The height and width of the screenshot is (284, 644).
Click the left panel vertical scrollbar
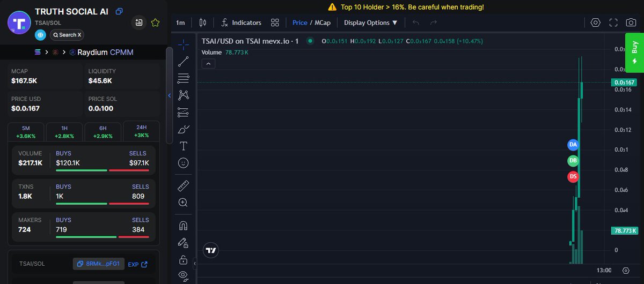[170, 95]
